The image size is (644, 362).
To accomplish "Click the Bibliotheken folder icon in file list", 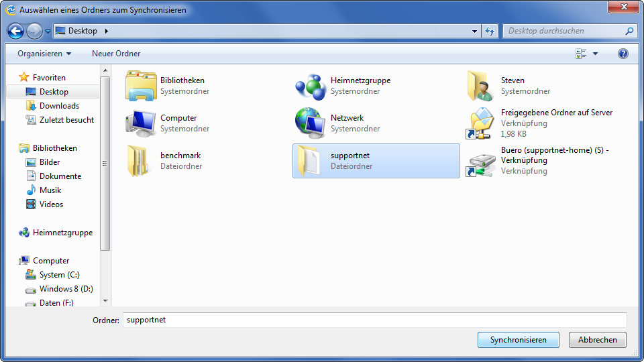I will click(x=141, y=86).
